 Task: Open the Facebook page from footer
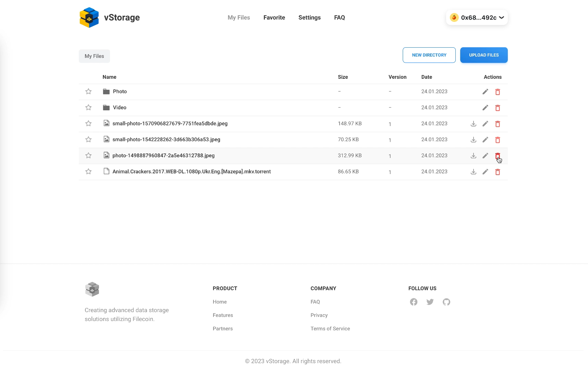414,302
